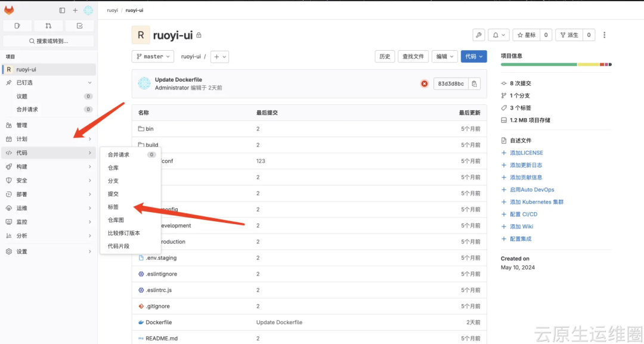The width and height of the screenshot is (644, 344).
Task: Open the bin folder
Action: [150, 129]
